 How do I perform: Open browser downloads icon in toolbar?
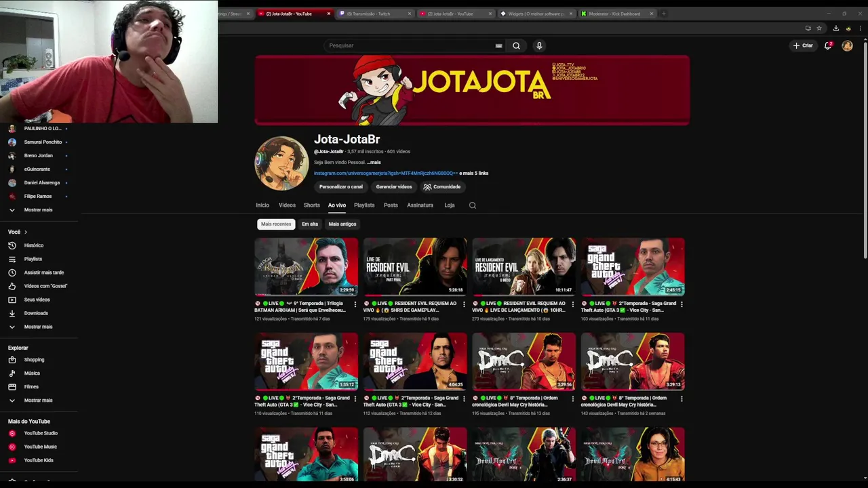click(x=835, y=28)
